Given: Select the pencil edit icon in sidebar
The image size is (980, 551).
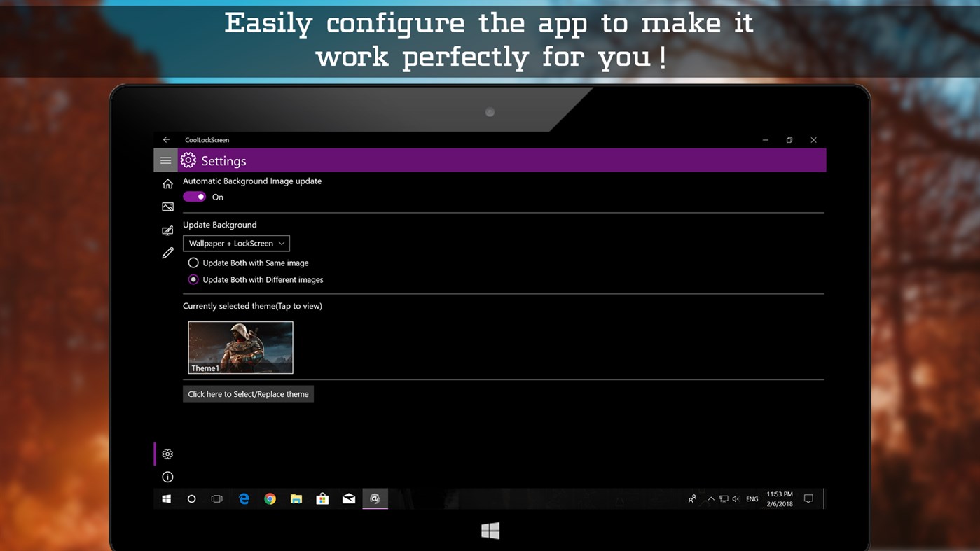Looking at the screenshot, I should [x=167, y=252].
